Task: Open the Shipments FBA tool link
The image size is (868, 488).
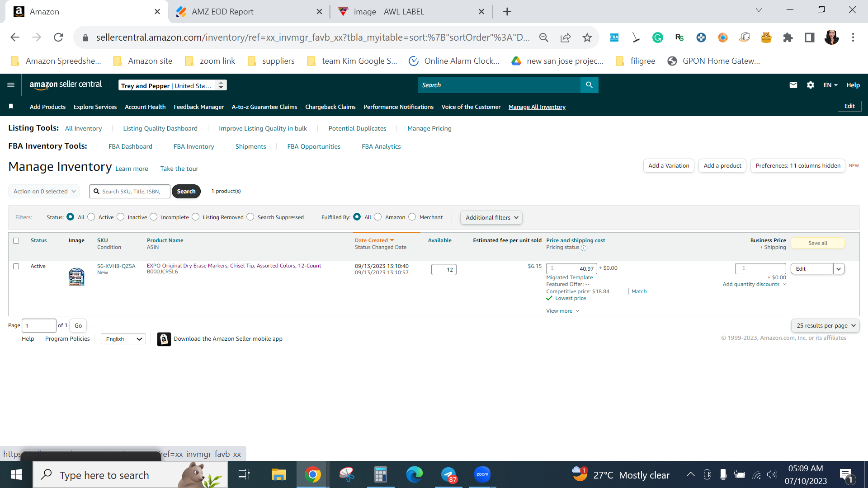Action: point(251,146)
